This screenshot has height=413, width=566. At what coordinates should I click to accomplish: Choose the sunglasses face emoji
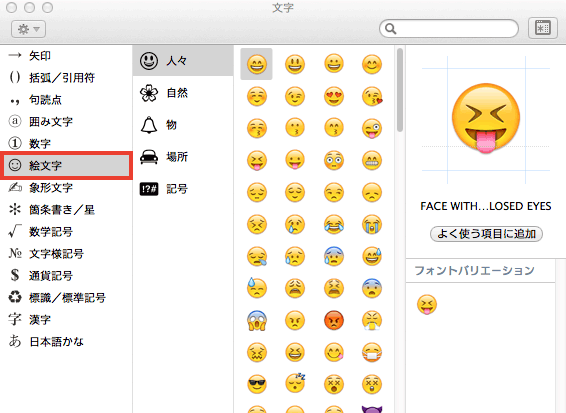pos(257,384)
